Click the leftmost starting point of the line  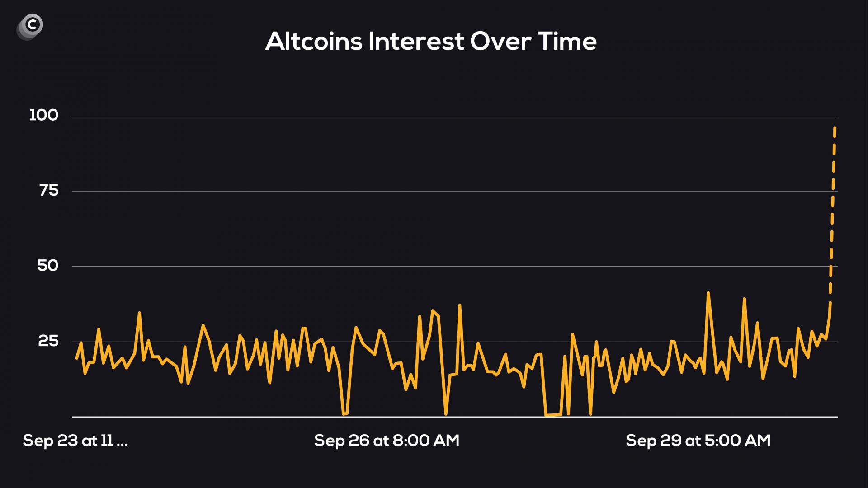(x=76, y=358)
